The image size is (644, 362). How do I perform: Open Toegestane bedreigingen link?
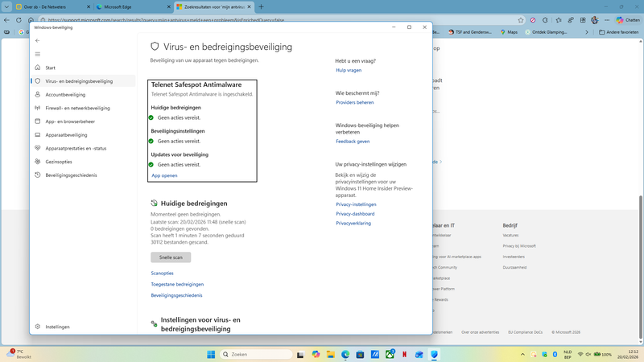tap(177, 285)
